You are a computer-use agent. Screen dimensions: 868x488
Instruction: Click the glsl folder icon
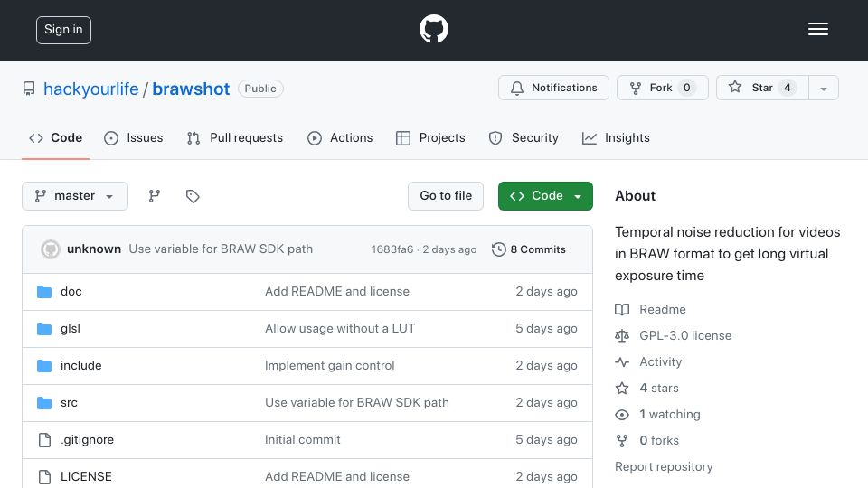click(x=44, y=329)
